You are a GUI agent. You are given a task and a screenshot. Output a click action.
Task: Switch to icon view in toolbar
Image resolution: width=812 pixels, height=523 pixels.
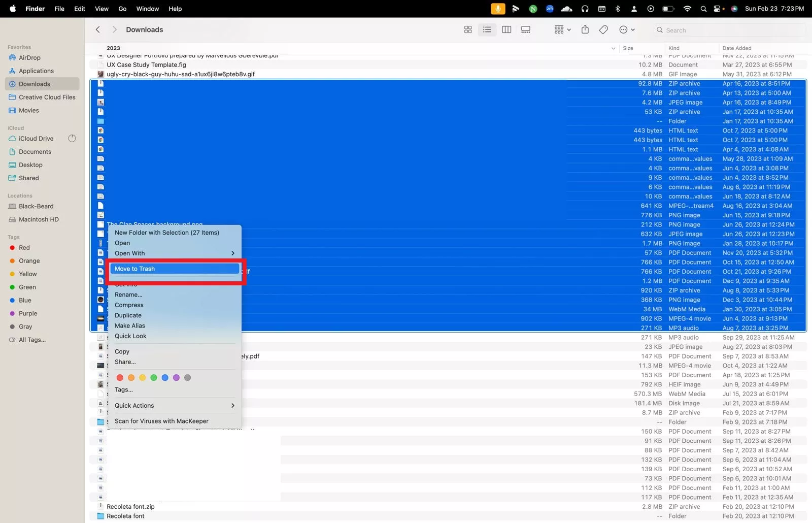(468, 30)
